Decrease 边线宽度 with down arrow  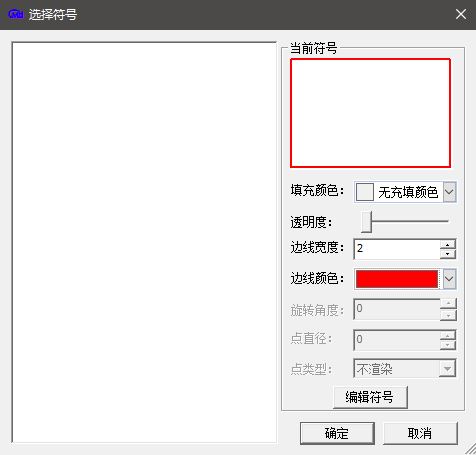448,254
